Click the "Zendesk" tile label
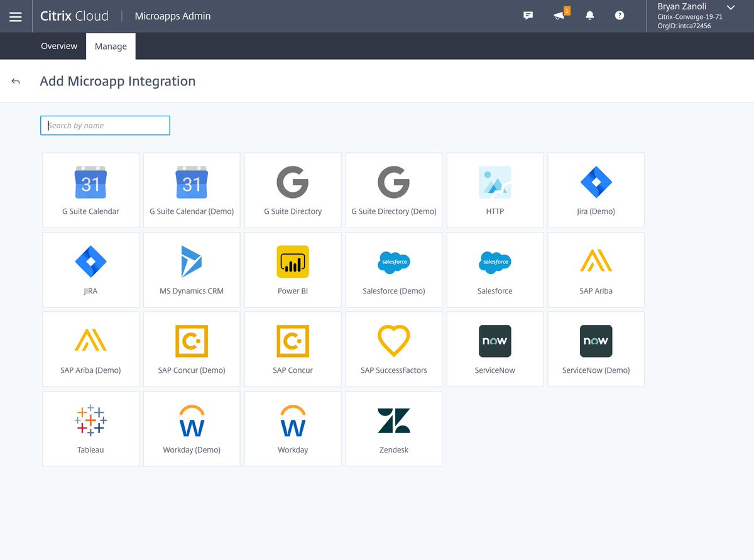The width and height of the screenshot is (754, 560). pyautogui.click(x=394, y=450)
